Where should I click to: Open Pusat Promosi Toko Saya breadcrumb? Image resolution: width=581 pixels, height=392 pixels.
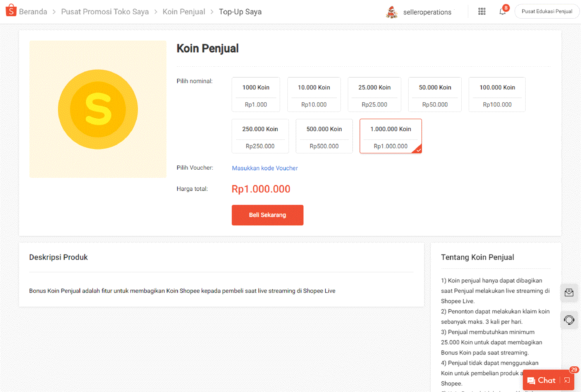click(105, 12)
